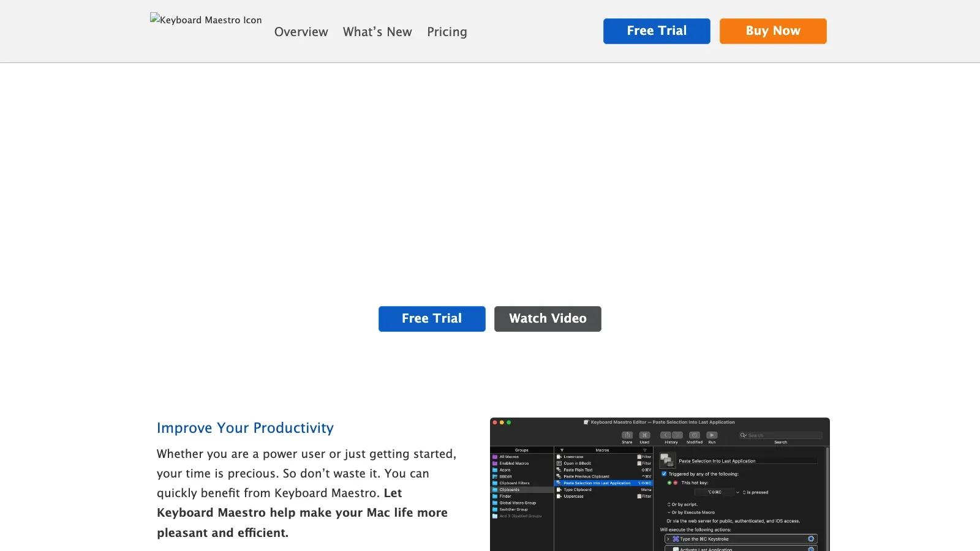The image size is (980, 551).
Task: Click the Search field in the editor screenshot
Action: click(x=780, y=435)
